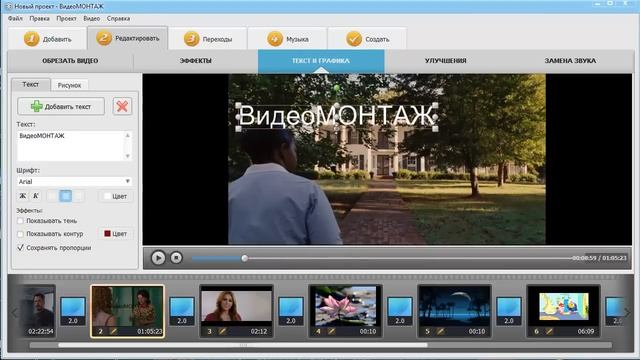Click transition icon between clips 4 and 5
640x360 pixels.
[400, 311]
